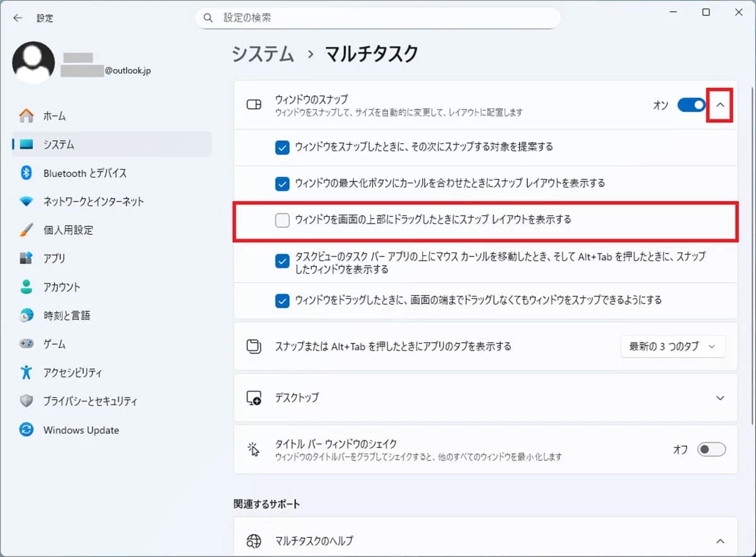Open 個人用設定 via the brush icon
Viewport: 756px width, 557px height.
coord(25,230)
